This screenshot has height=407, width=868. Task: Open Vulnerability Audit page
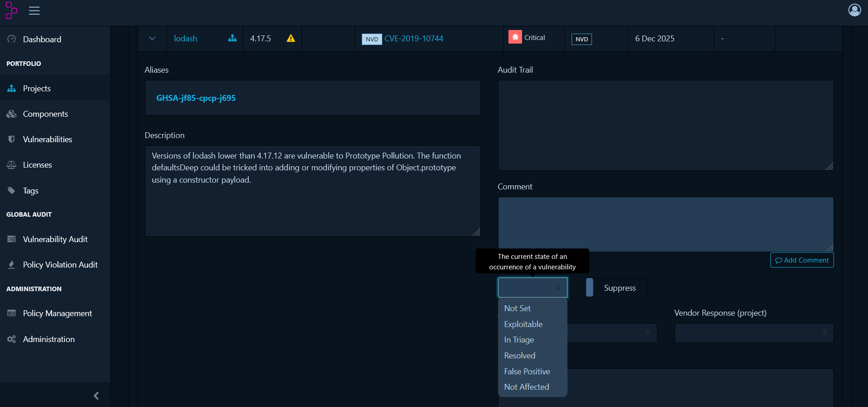pyautogui.click(x=55, y=239)
